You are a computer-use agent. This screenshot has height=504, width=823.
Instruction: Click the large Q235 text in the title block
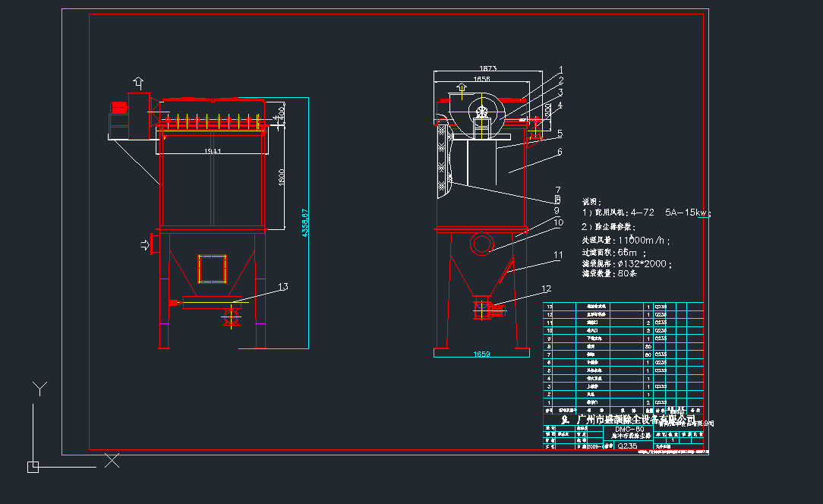point(629,446)
